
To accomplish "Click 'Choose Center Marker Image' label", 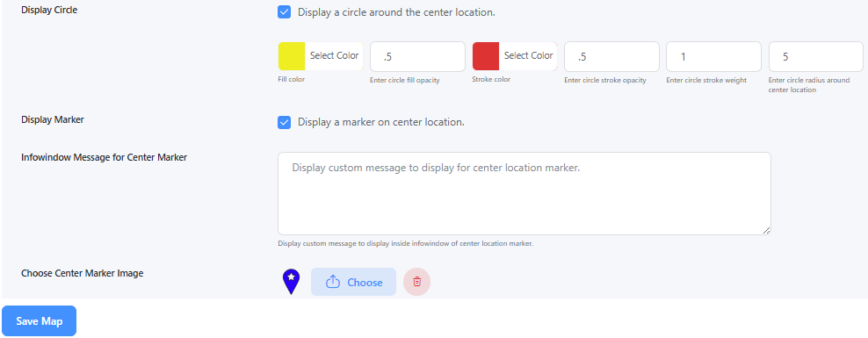I will (x=82, y=273).
